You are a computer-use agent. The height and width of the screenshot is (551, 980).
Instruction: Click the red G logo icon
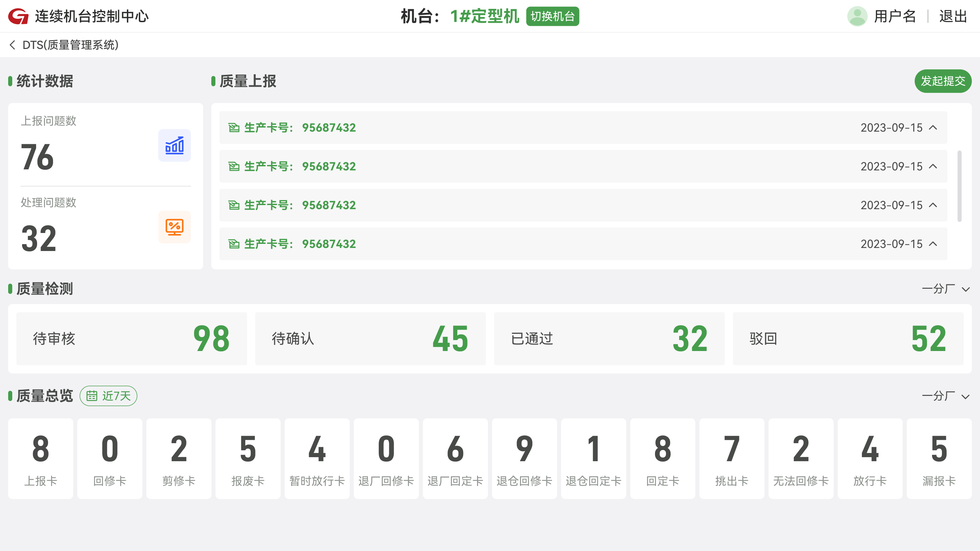point(18,16)
